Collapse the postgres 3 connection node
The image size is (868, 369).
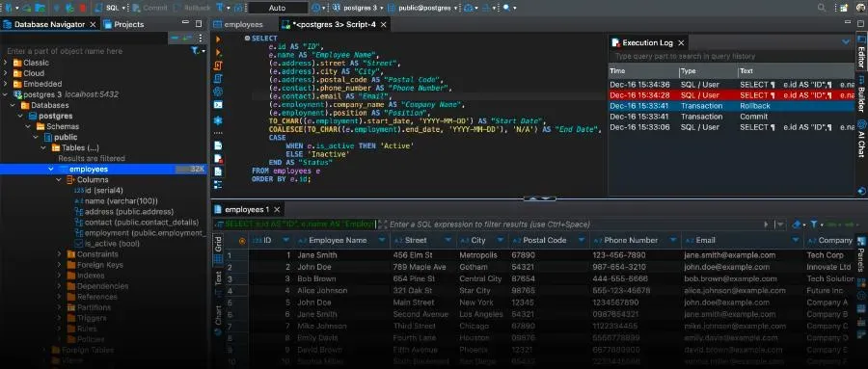(x=6, y=94)
